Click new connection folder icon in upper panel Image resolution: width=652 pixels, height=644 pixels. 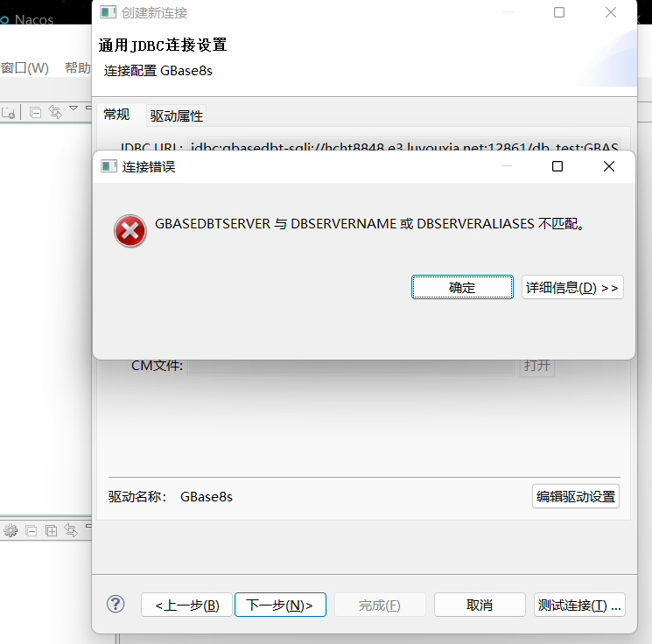point(9,112)
